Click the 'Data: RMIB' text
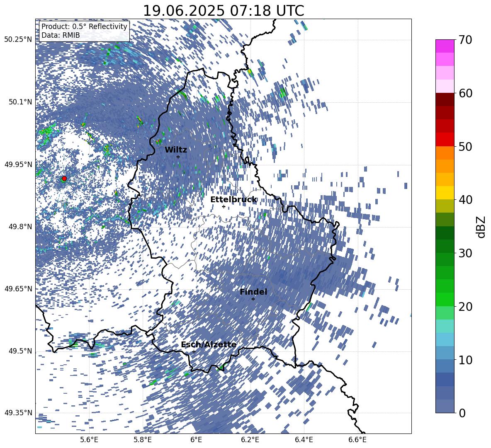The image size is (491, 448). (x=61, y=35)
